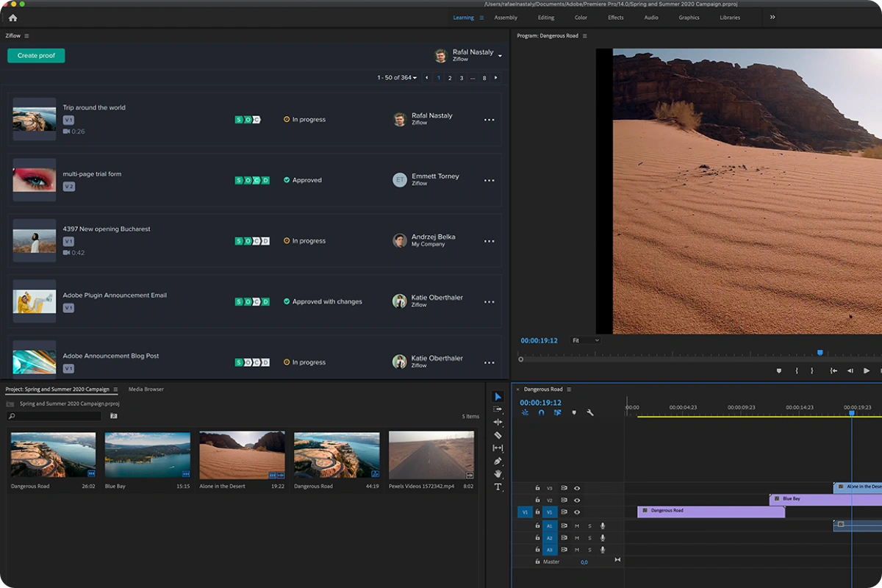This screenshot has height=588, width=882.
Task: Toggle snapping magnet in the timeline
Action: [541, 413]
